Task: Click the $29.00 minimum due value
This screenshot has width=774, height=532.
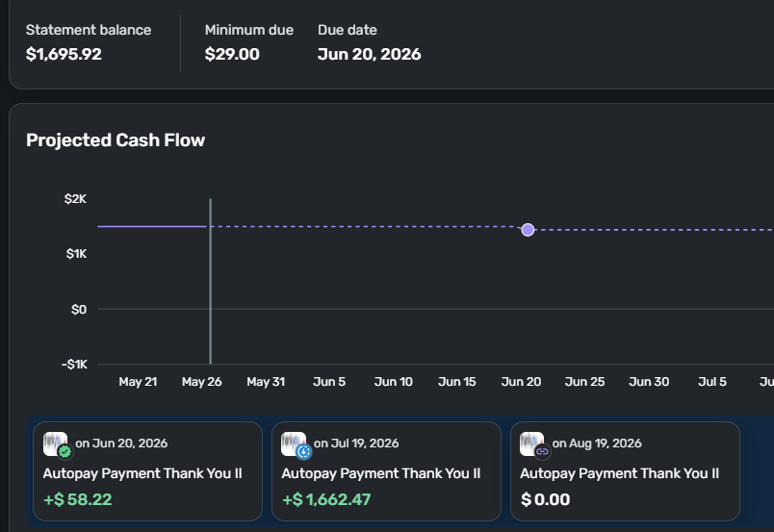Action: point(232,54)
